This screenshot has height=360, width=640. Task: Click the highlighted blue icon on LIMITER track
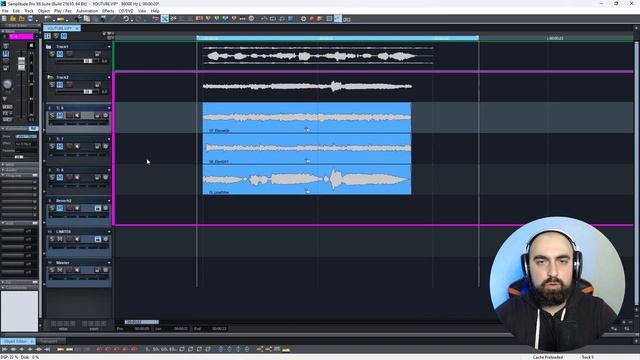point(98,239)
